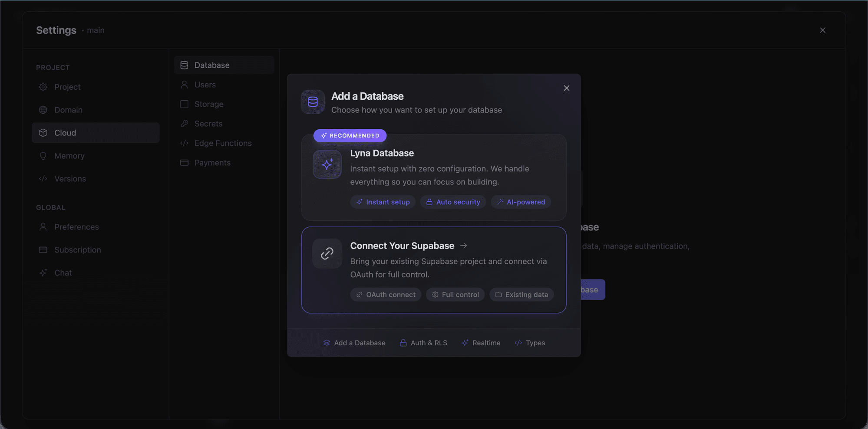Screen dimensions: 868x429
Task: Open the Domain settings section
Action: [96, 110]
